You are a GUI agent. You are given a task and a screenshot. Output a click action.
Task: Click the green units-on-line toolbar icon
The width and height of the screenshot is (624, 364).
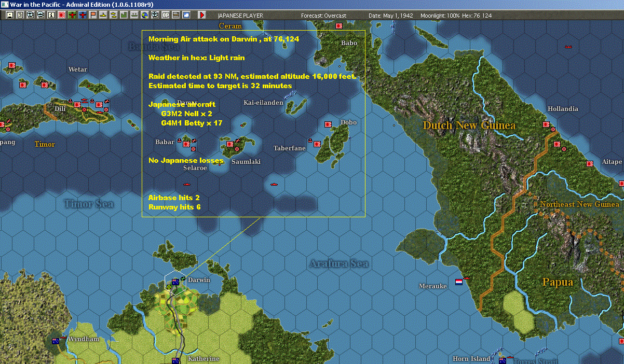[135, 15]
